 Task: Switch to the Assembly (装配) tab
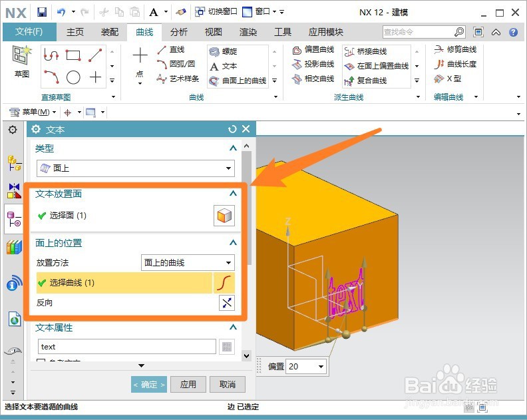pos(110,32)
